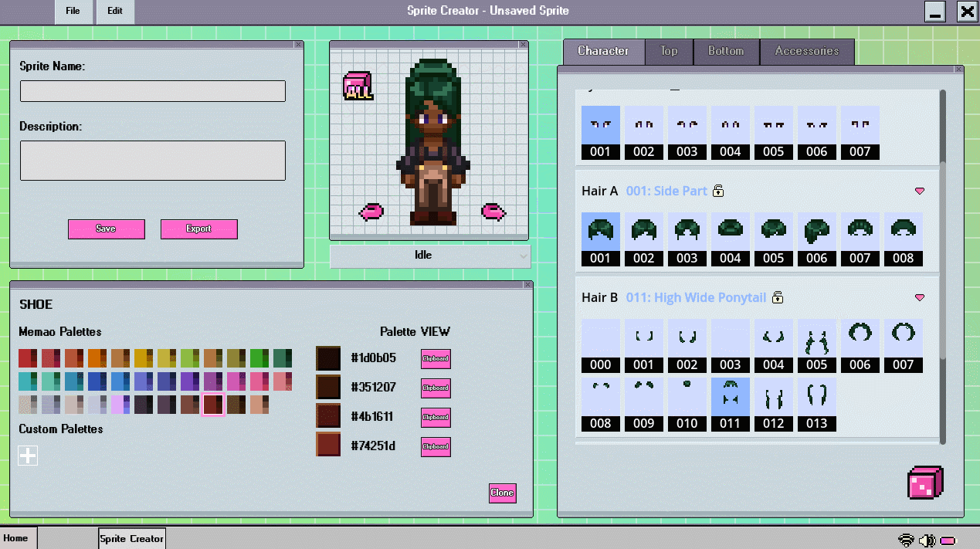Click the sprite character preview
Viewport: 980px width, 549px height.
(x=432, y=143)
